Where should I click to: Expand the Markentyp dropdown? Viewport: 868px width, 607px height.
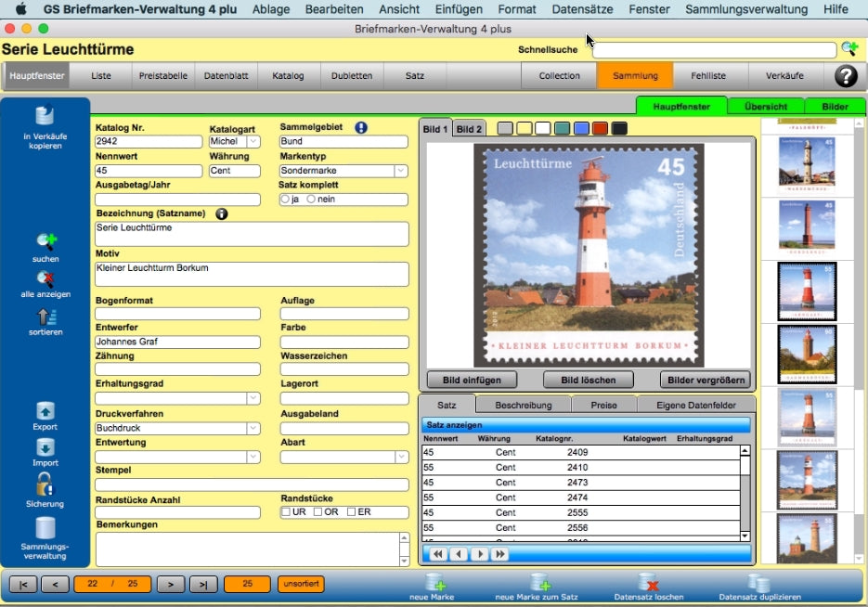[401, 171]
